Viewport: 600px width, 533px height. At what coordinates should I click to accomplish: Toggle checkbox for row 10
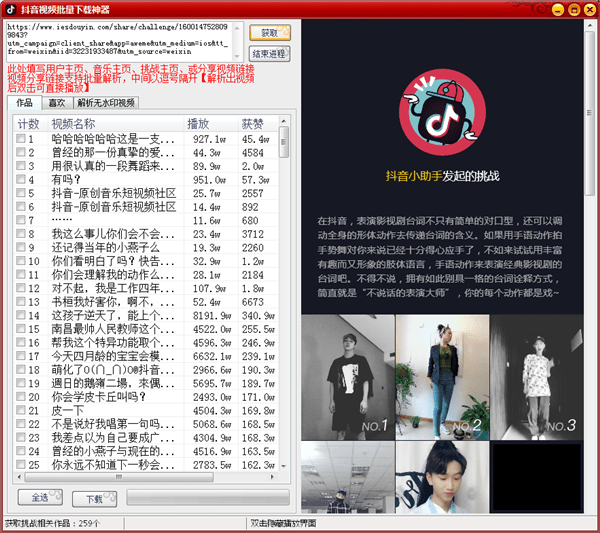tap(21, 261)
